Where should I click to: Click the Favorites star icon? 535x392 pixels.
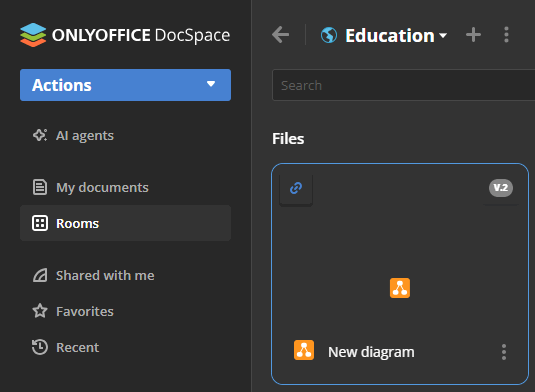[x=40, y=311]
